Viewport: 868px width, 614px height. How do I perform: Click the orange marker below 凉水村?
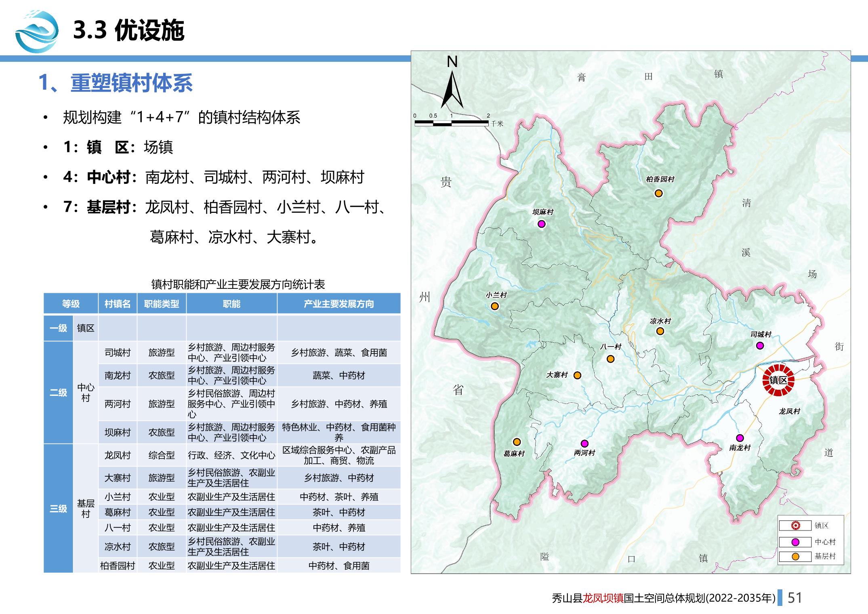[660, 331]
